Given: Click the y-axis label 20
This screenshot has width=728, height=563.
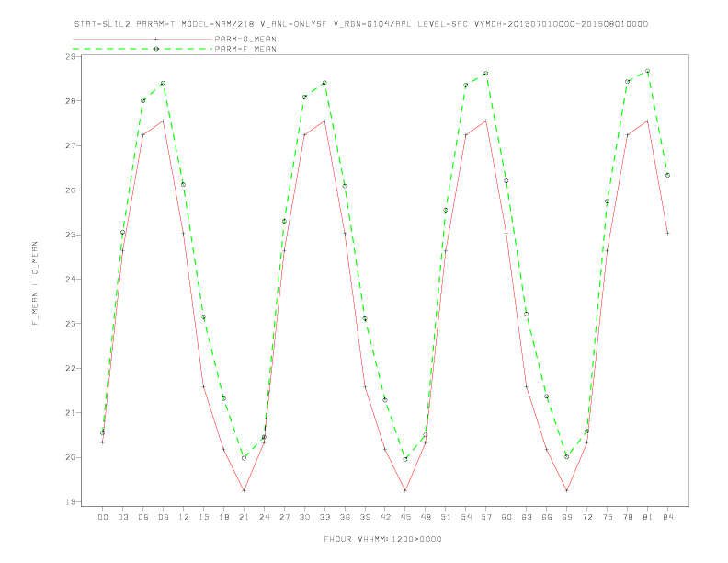Looking at the screenshot, I should tap(70, 457).
